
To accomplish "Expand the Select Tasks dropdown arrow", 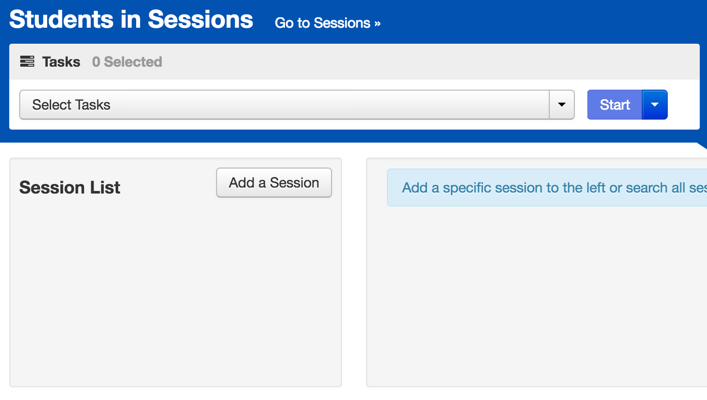I will pos(562,105).
